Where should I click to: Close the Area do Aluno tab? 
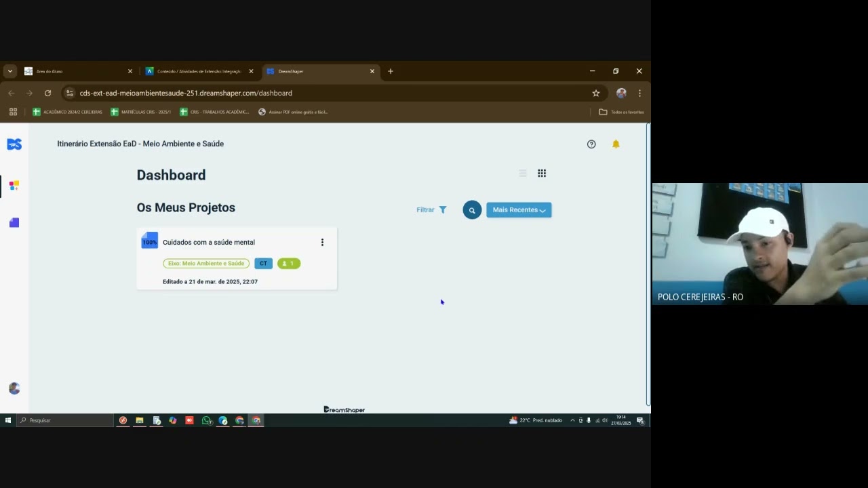tap(130, 71)
